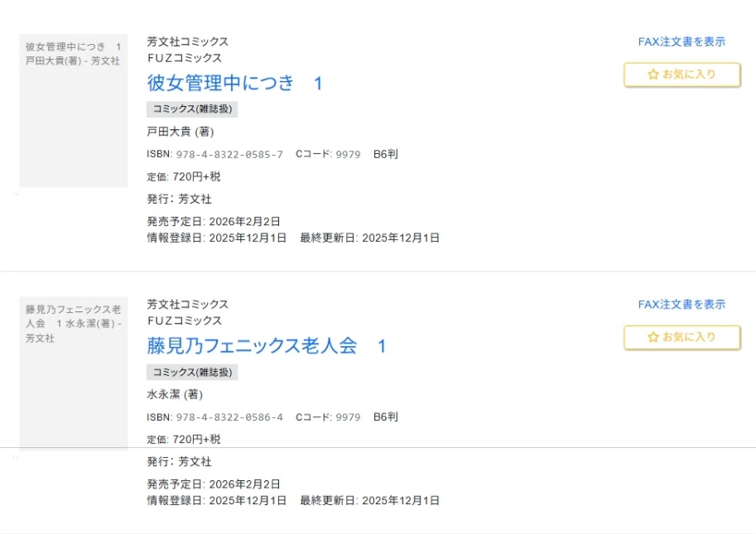
Task: Open the 藤見乃フェニックス老人会 1 title link
Action: (267, 345)
